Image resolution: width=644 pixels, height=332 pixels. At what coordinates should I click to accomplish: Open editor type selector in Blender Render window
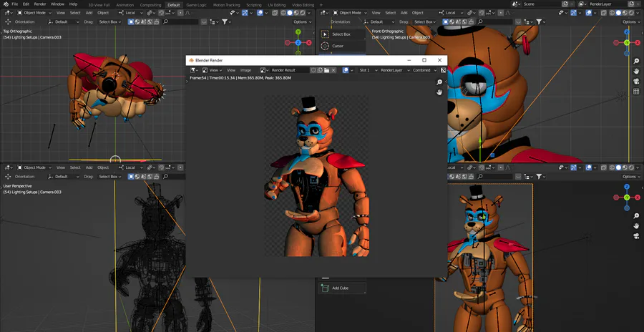tap(193, 70)
